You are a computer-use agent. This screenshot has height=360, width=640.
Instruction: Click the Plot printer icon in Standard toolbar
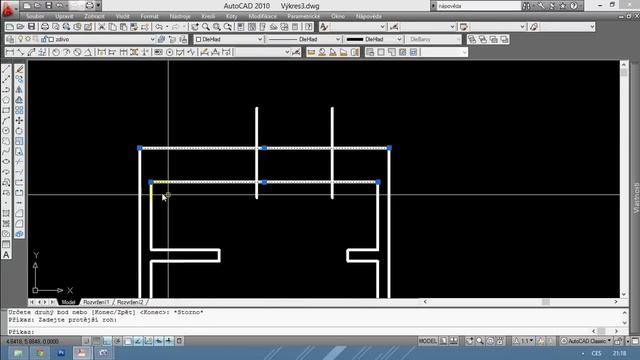[x=44, y=27]
